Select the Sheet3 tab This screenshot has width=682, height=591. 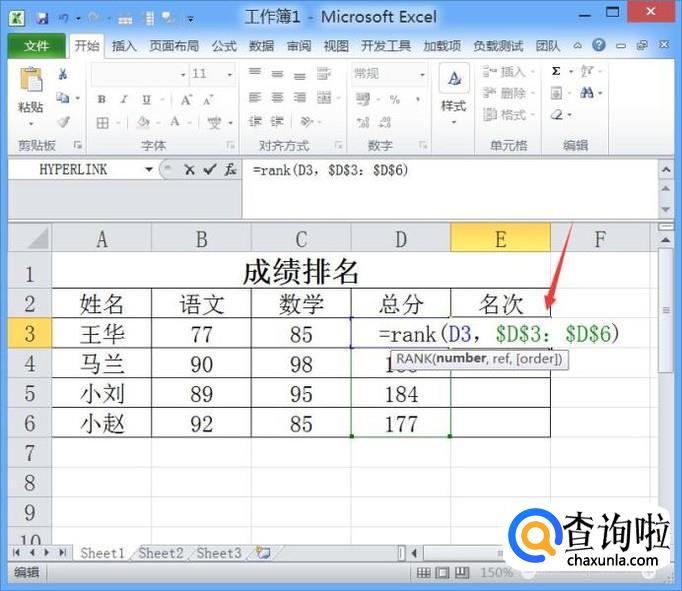point(219,553)
